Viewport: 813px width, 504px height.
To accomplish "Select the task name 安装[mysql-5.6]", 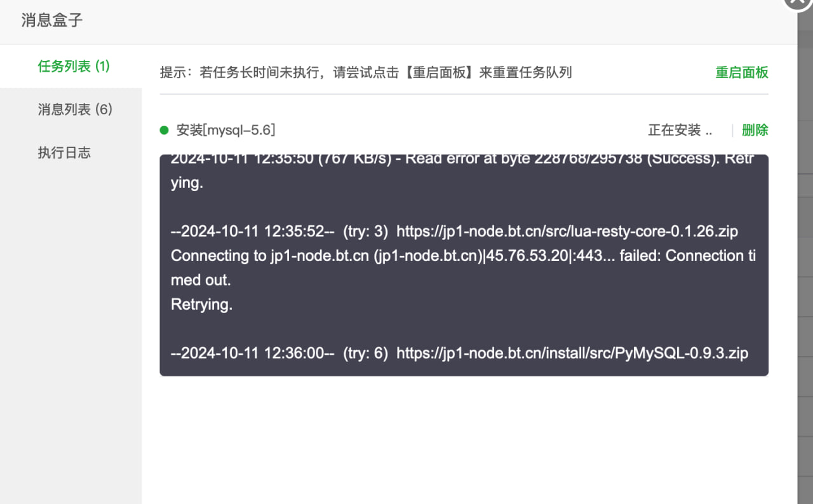I will click(x=225, y=130).
